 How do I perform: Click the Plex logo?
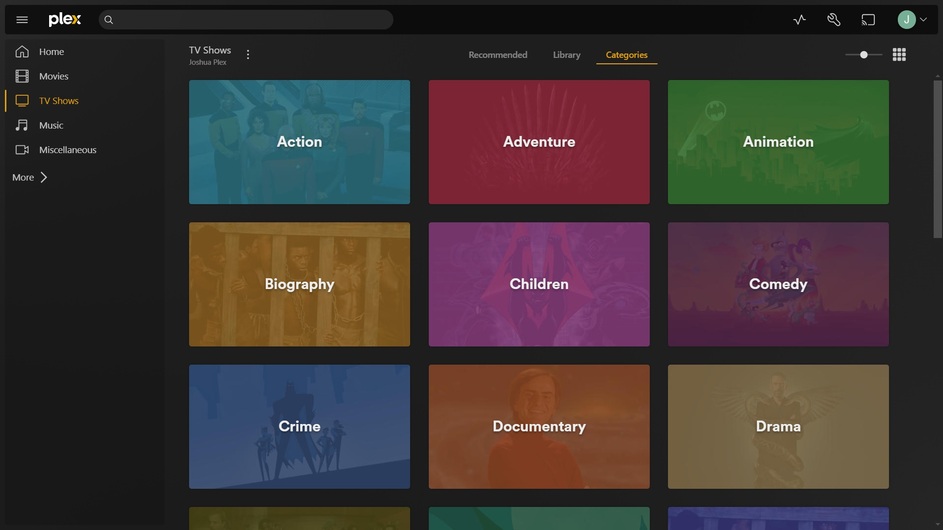click(64, 20)
